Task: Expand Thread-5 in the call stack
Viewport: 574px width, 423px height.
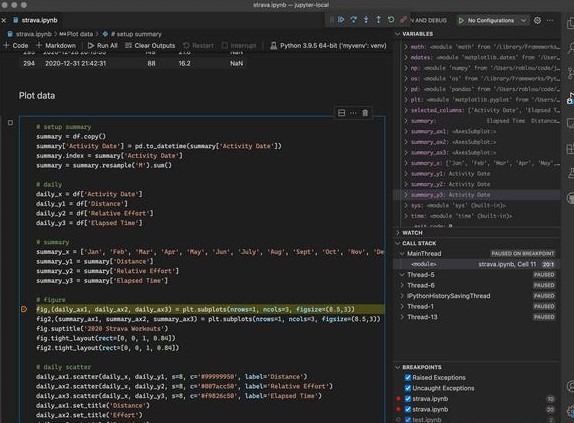Action: (x=402, y=275)
